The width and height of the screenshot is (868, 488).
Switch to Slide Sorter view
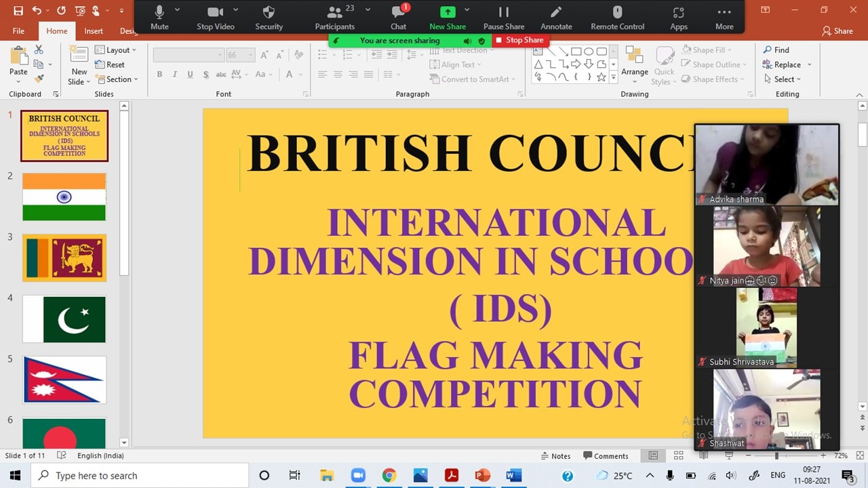[678, 456]
